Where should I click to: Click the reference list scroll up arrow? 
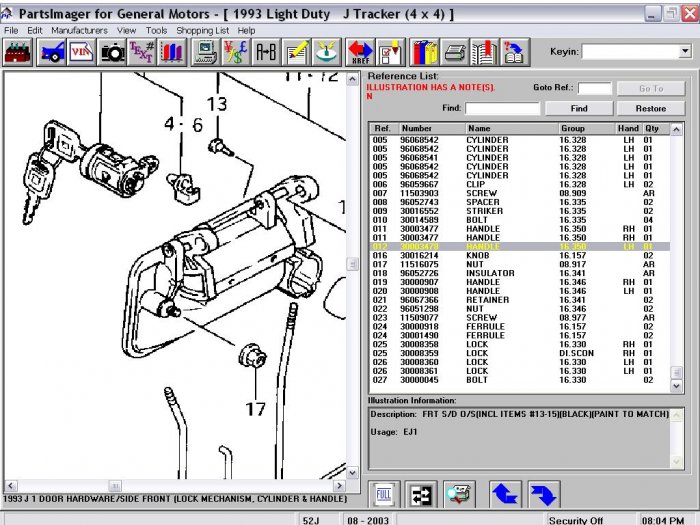pyautogui.click(x=677, y=129)
